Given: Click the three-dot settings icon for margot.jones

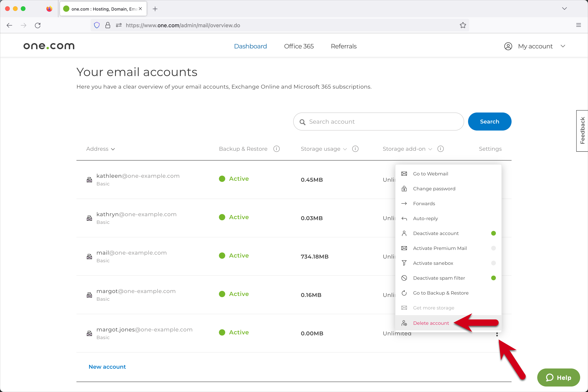Looking at the screenshot, I should click(497, 334).
